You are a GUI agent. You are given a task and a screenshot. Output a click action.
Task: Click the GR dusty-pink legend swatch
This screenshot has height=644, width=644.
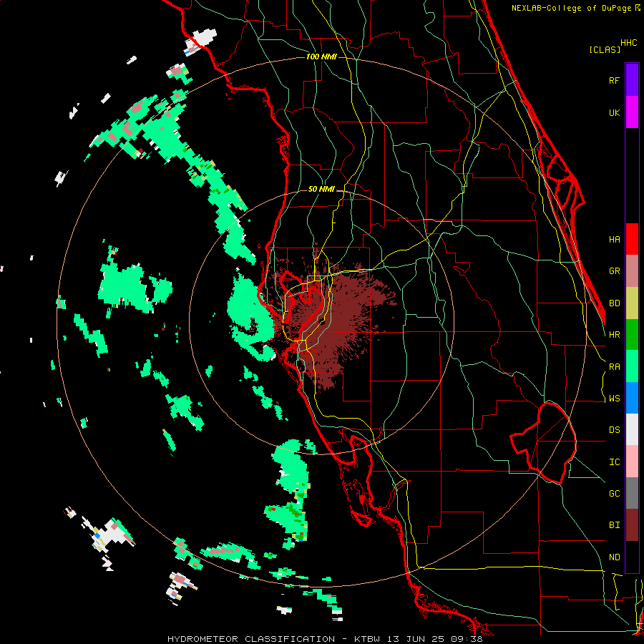tap(632, 271)
